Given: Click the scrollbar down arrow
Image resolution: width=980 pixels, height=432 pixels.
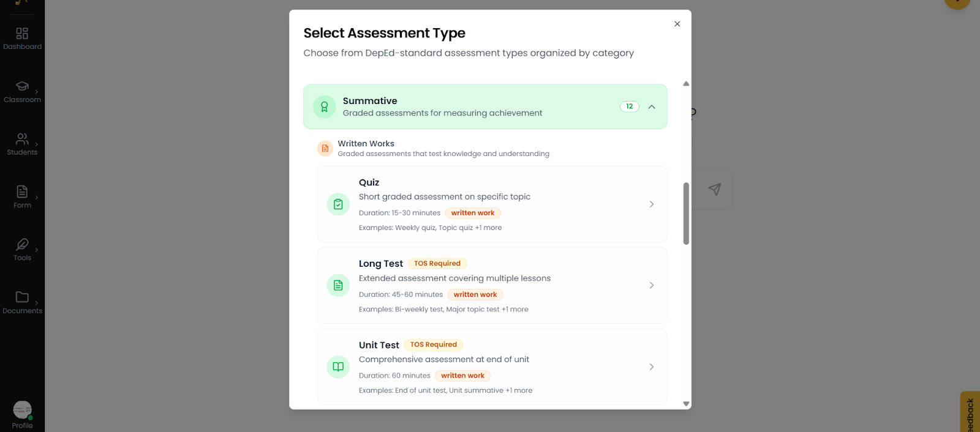Looking at the screenshot, I should (x=686, y=404).
